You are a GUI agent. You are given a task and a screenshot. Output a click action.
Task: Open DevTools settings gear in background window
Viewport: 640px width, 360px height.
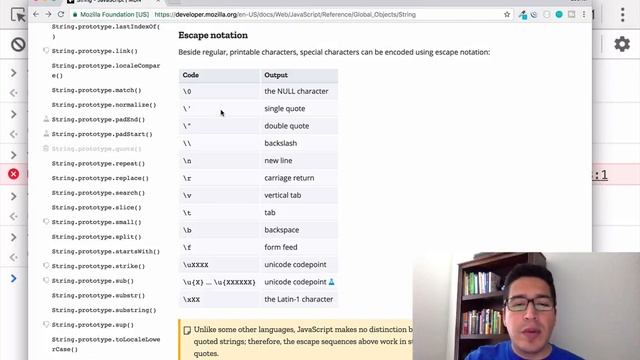coord(622,44)
